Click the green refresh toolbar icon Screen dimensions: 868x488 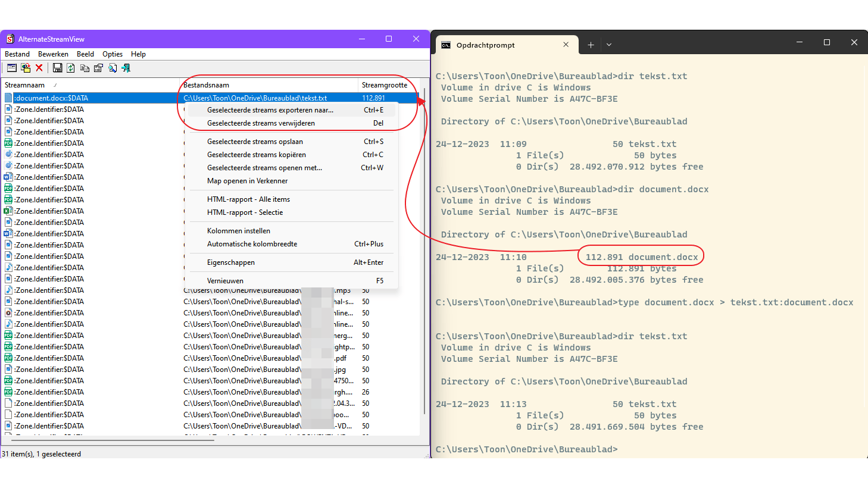point(71,68)
